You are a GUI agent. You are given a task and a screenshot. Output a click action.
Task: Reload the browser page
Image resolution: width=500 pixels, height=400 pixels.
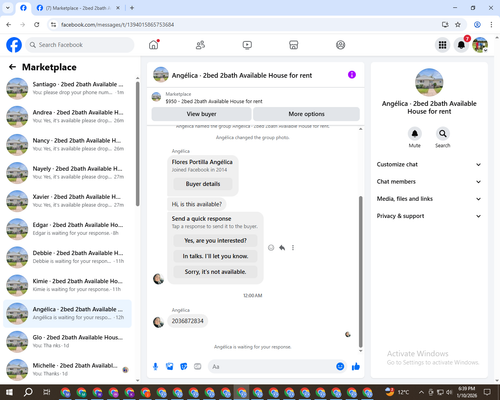[x=37, y=25]
